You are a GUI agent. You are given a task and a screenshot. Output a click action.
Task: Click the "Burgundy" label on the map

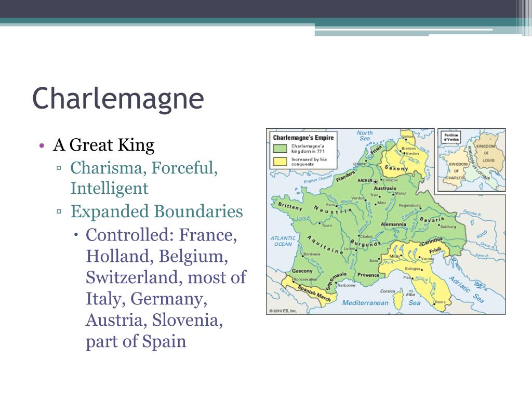click(x=365, y=244)
